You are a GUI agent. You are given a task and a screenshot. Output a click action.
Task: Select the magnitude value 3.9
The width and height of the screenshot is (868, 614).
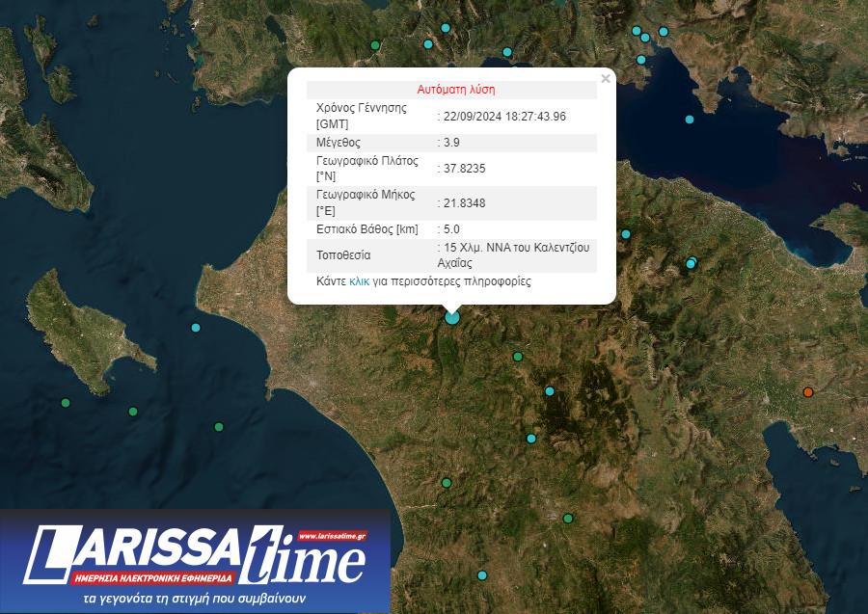tap(448, 143)
